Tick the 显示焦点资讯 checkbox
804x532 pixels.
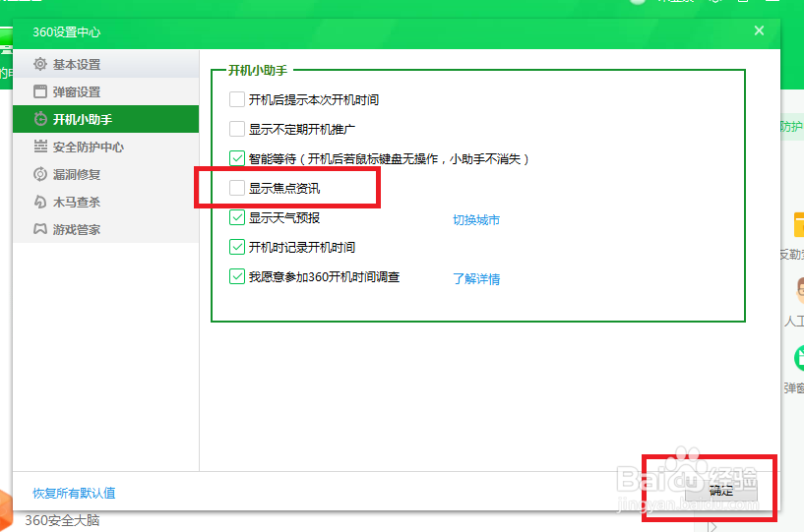tap(237, 188)
